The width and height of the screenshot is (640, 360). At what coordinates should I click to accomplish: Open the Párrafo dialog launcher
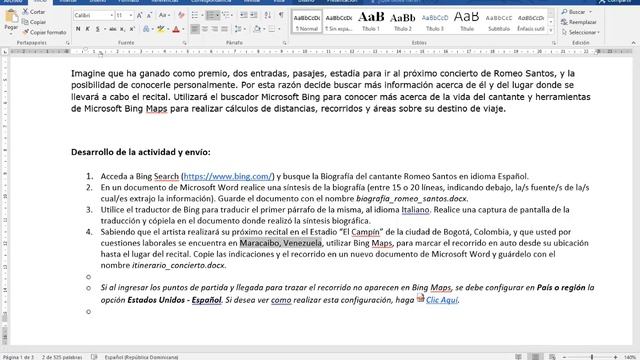click(x=284, y=43)
